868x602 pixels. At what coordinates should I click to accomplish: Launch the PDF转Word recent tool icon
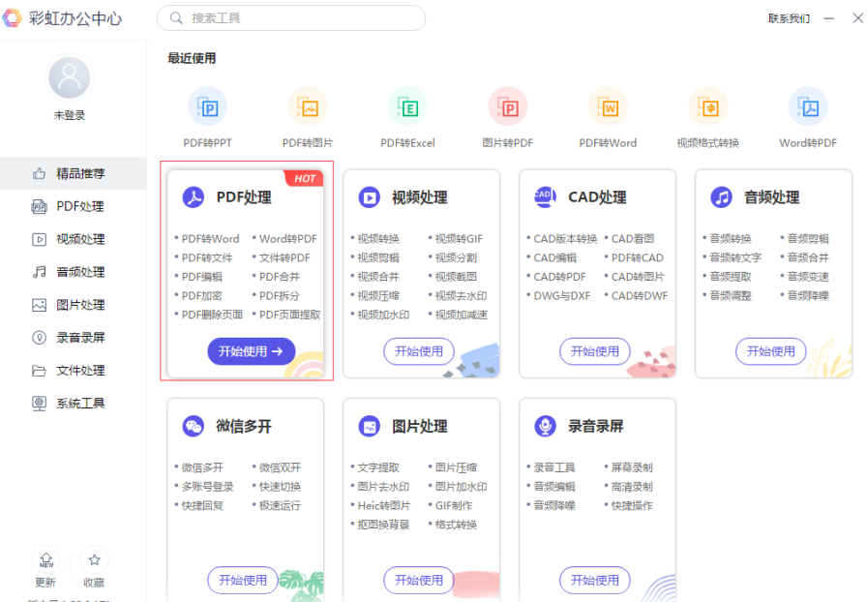pos(608,106)
